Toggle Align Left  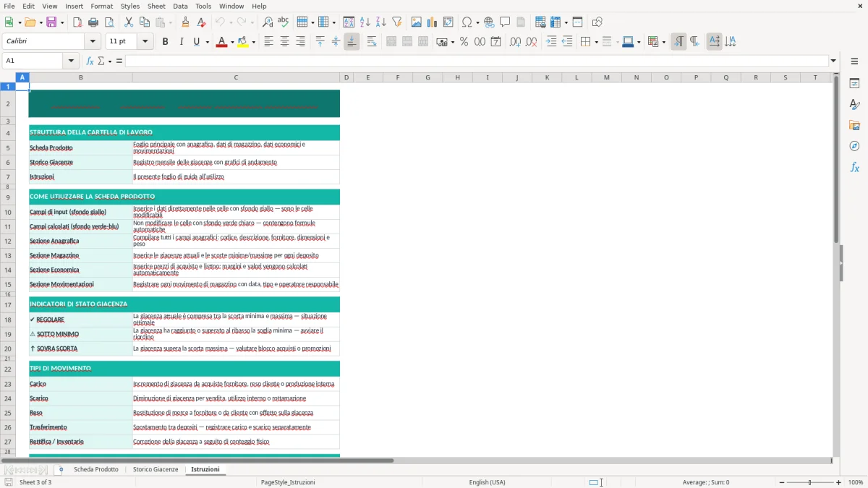[268, 42]
